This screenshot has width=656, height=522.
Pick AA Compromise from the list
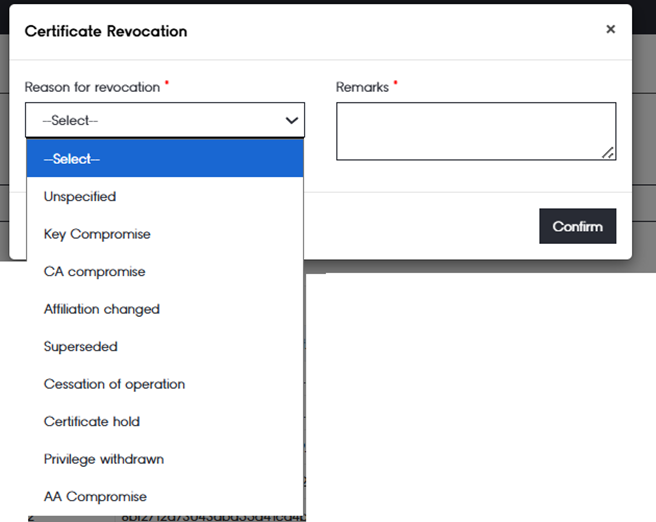click(95, 497)
